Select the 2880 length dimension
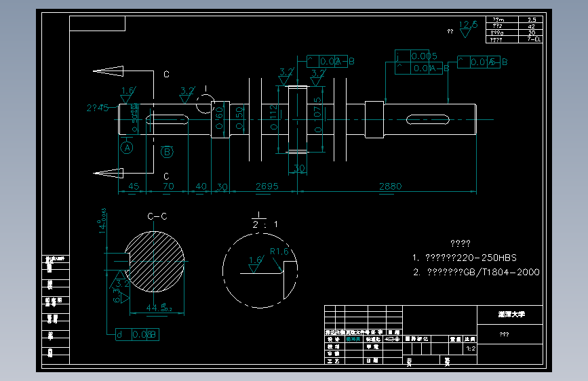 pyautogui.click(x=391, y=186)
